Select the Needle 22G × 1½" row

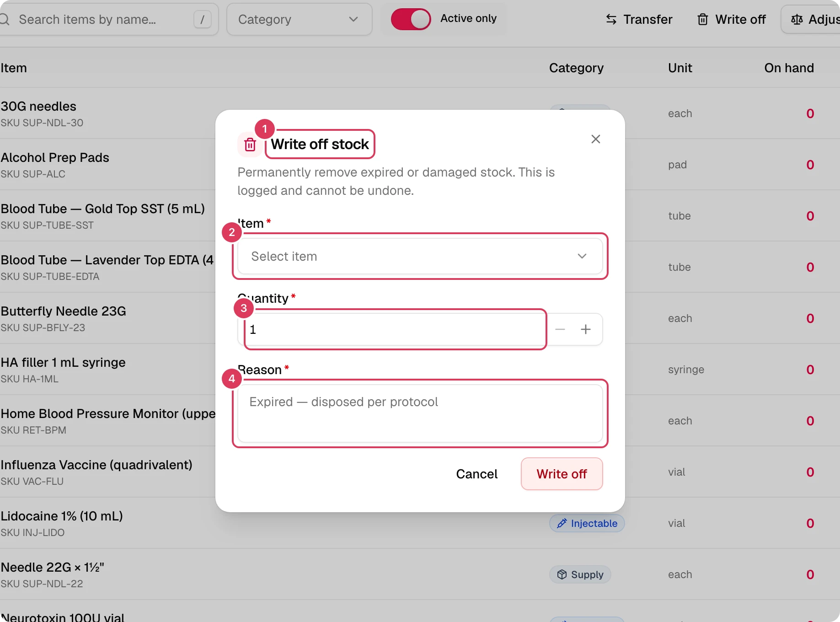click(420, 574)
